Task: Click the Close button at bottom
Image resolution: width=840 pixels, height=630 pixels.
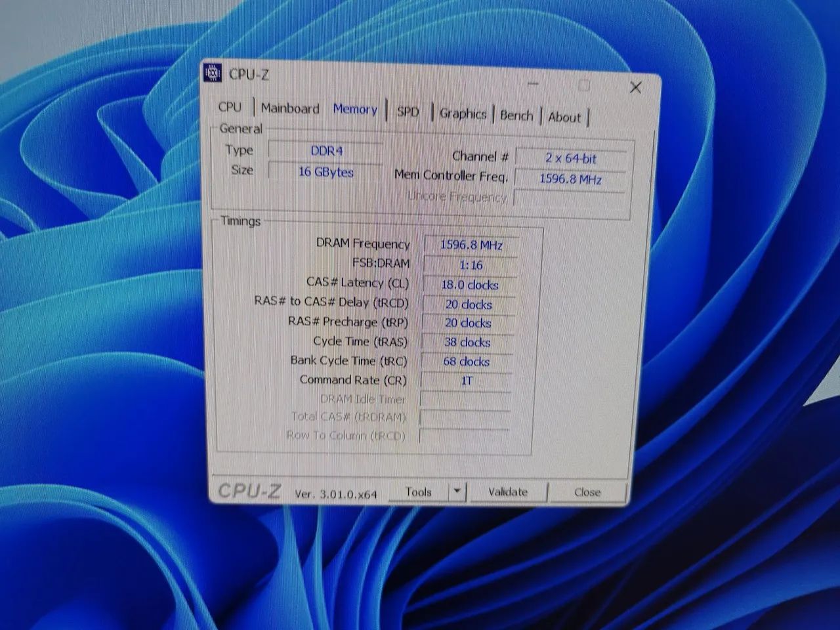Action: [x=587, y=492]
